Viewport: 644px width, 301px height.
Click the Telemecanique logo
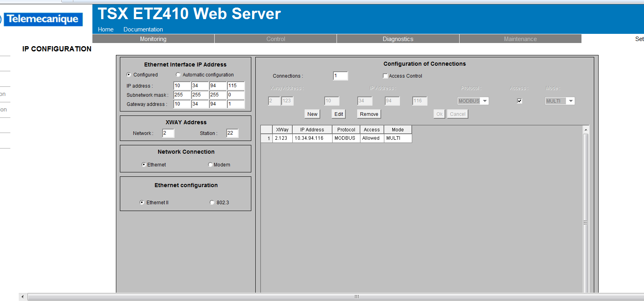coord(42,19)
